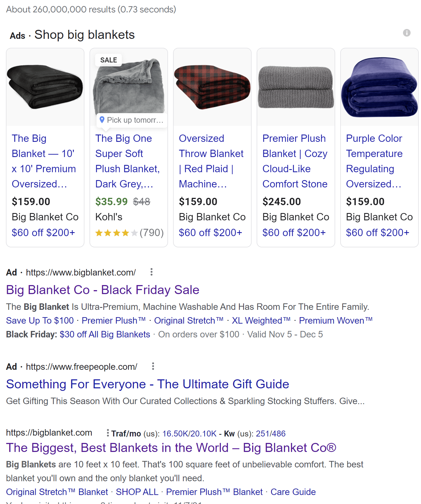Click the SHOP ALL sitelink
This screenshot has height=504, width=421.
[x=137, y=492]
